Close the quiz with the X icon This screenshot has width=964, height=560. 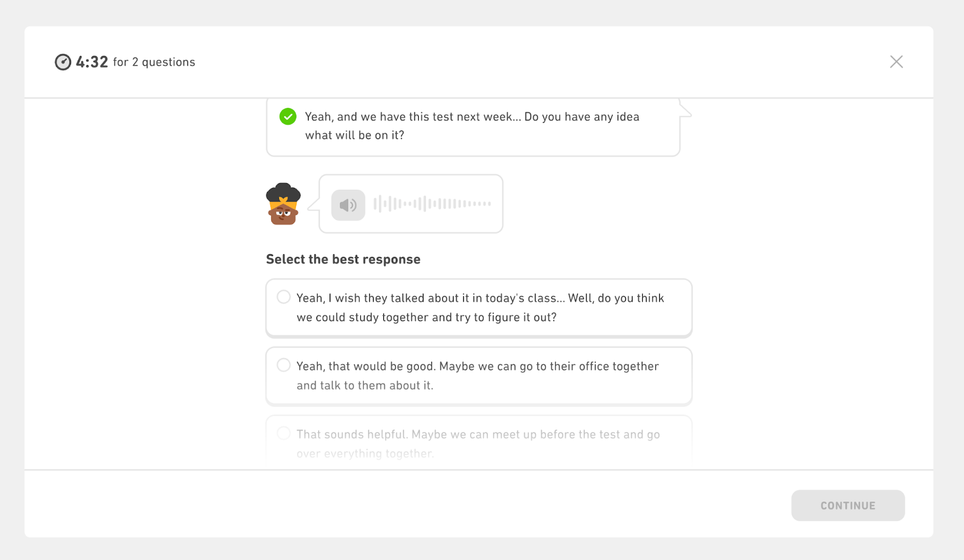click(896, 62)
